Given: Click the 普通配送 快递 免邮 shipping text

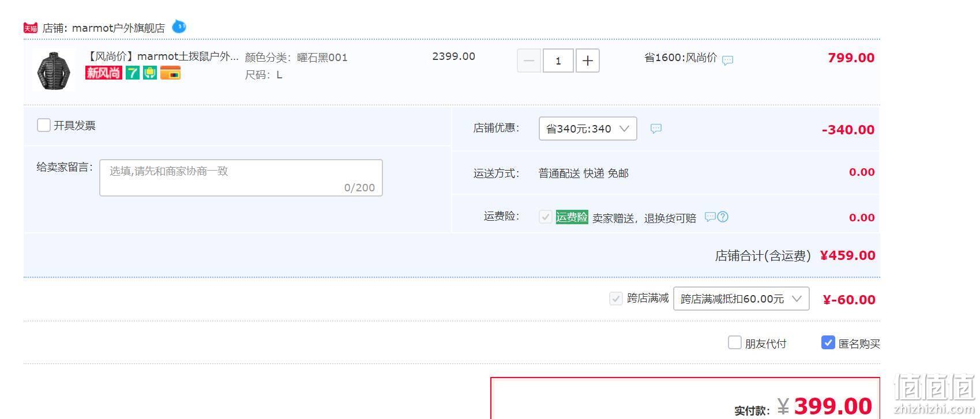Looking at the screenshot, I should point(584,173).
